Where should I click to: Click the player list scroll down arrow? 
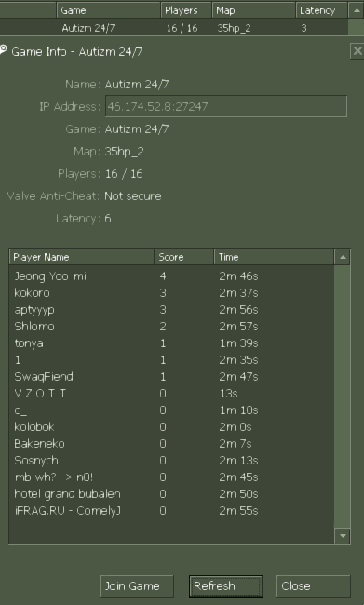[342, 535]
